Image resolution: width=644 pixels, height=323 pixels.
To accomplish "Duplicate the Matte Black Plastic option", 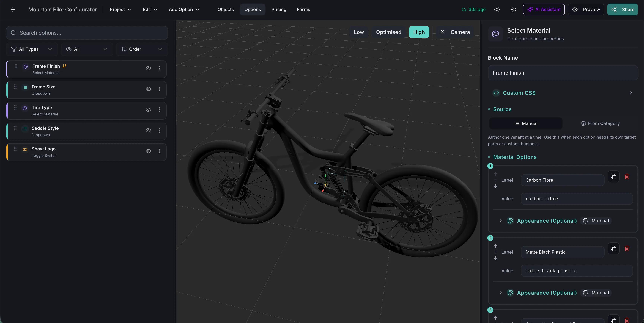I will pos(613,248).
